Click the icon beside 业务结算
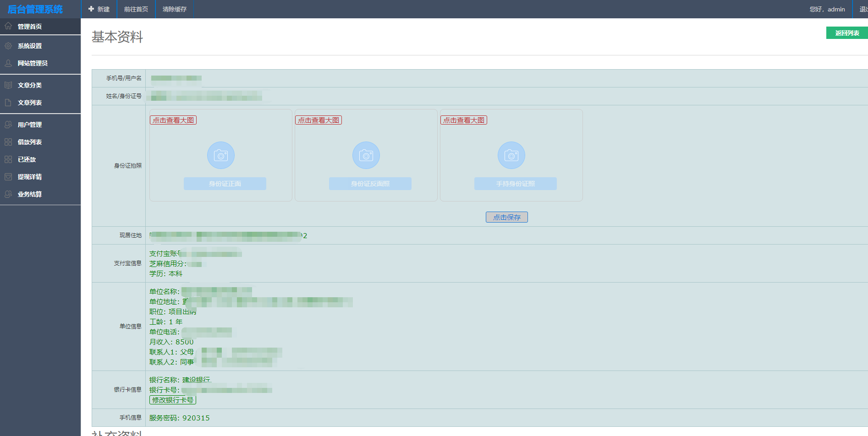Screen dimensions: 868x436 8,194
